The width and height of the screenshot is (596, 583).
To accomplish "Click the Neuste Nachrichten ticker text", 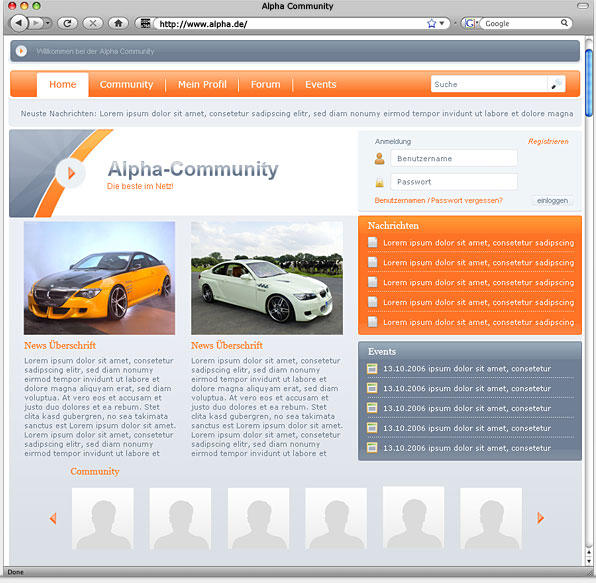I will (297, 114).
